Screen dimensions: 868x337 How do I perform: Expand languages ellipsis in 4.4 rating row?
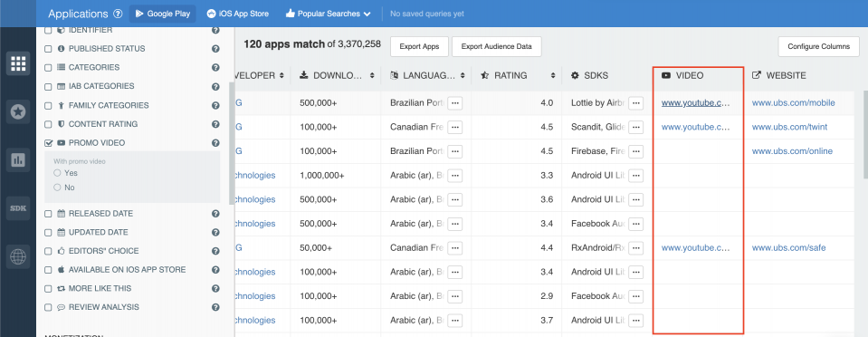click(455, 247)
